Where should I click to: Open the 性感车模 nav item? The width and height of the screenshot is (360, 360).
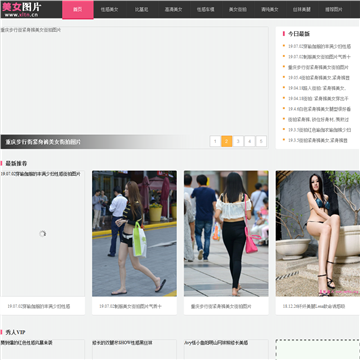(206, 10)
